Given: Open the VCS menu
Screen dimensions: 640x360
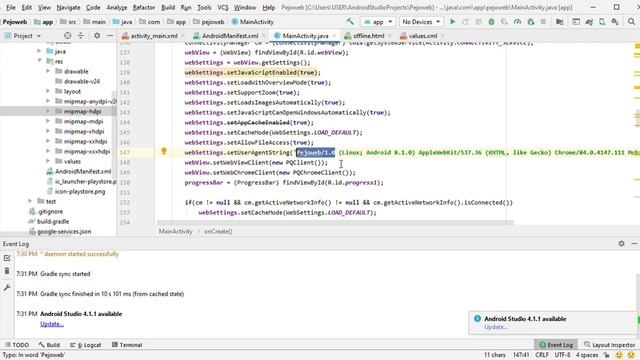Looking at the screenshot, I should [x=223, y=7].
